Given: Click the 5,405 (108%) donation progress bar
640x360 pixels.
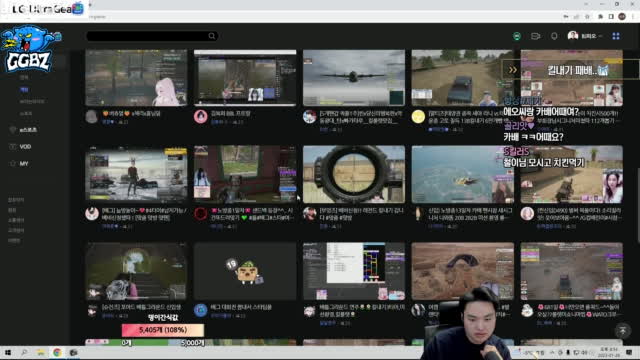Looking at the screenshot, I should [163, 330].
